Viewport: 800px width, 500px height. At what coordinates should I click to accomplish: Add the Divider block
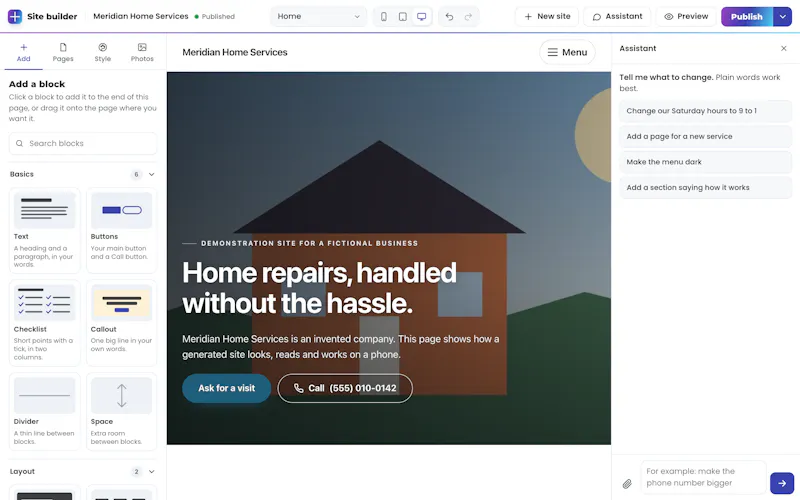(x=44, y=411)
